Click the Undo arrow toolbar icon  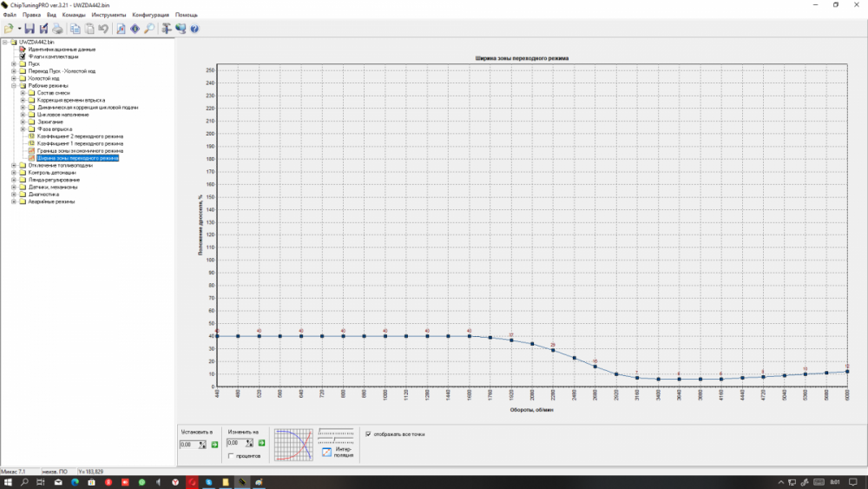click(x=103, y=29)
